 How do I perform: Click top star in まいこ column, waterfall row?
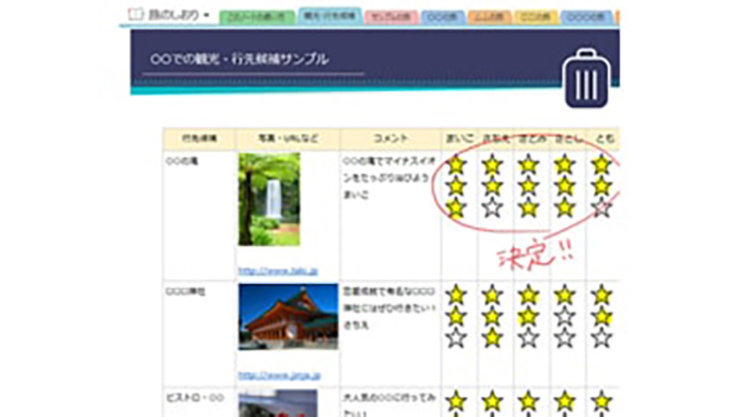(x=456, y=165)
